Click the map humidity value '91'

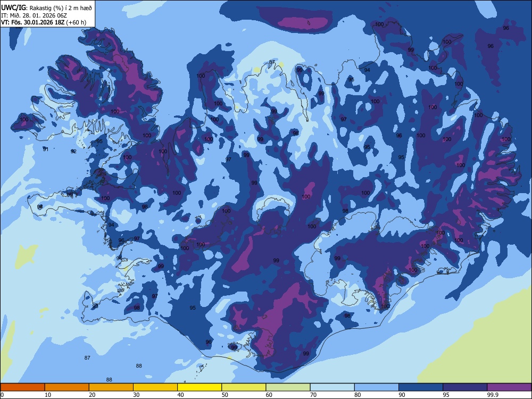46,149
